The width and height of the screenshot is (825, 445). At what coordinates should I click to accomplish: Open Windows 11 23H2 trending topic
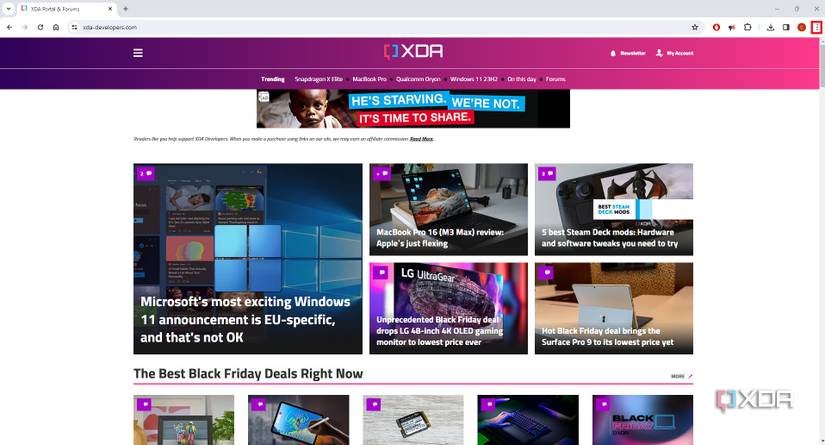tap(474, 79)
